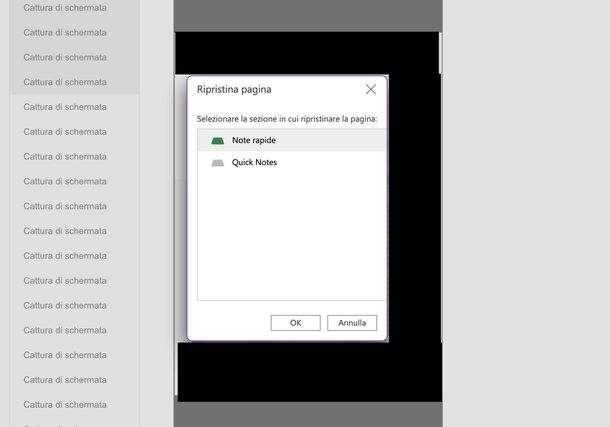Viewport: 610px width, 427px height.
Task: Open topmost Cattura di schermata page in list
Action: coord(65,7)
